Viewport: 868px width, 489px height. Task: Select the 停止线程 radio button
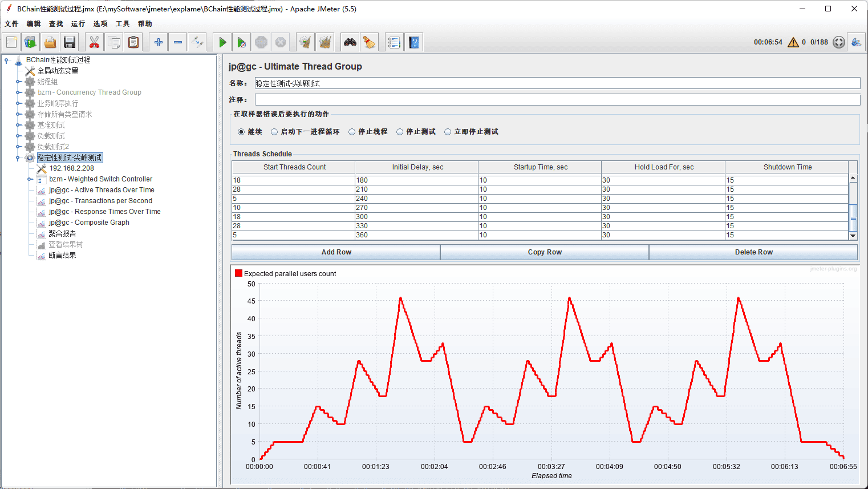pyautogui.click(x=352, y=132)
